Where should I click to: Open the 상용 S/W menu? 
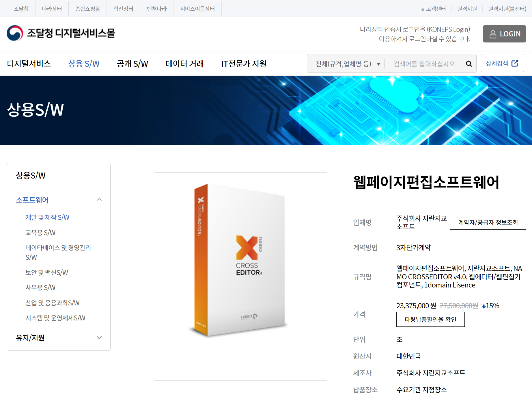coord(84,64)
